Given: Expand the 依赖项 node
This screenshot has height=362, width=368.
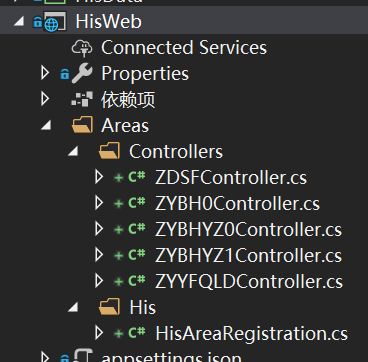Looking at the screenshot, I should pos(45,99).
